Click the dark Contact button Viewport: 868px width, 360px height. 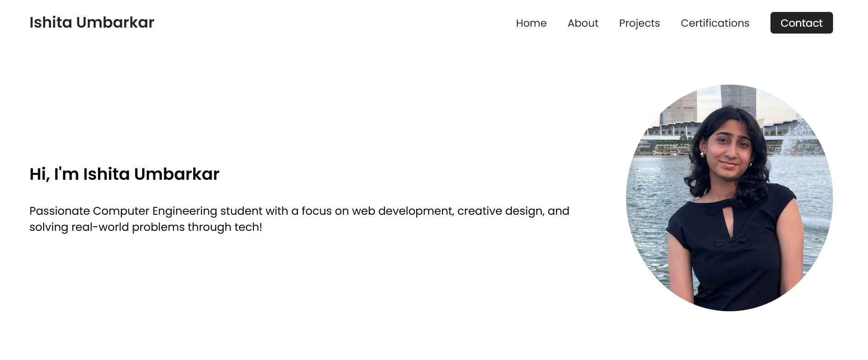point(801,23)
